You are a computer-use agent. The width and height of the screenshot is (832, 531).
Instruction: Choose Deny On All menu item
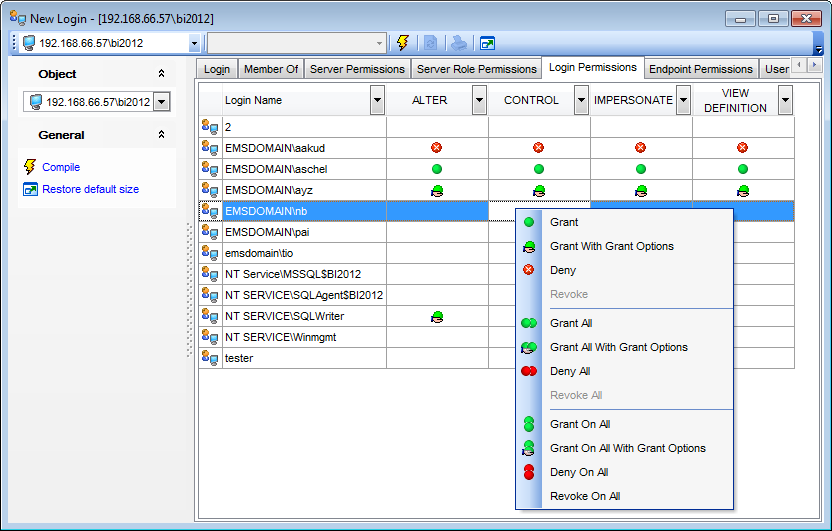point(625,472)
